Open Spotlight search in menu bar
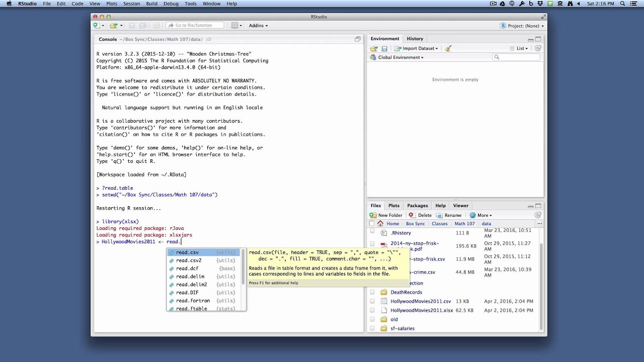This screenshot has width=644, height=362. 622,4
